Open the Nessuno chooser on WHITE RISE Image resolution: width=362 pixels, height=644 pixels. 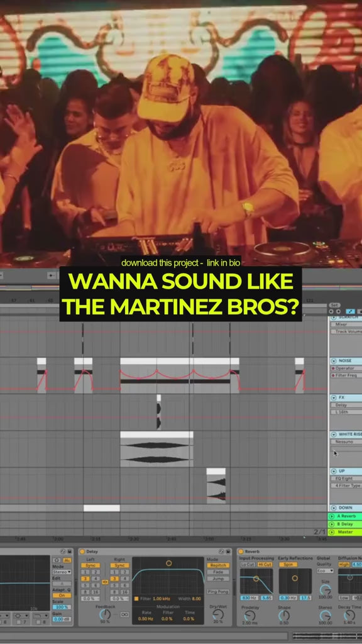point(346,441)
